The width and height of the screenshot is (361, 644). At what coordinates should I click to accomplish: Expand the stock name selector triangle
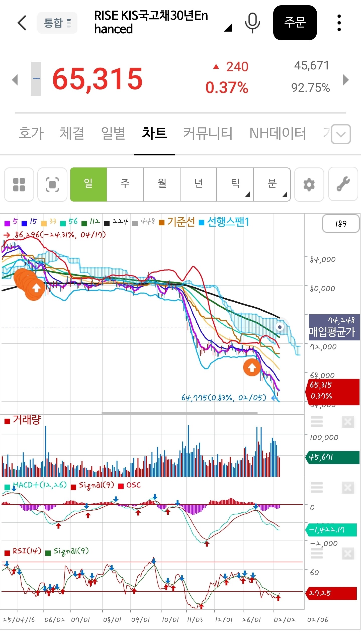pos(228,28)
